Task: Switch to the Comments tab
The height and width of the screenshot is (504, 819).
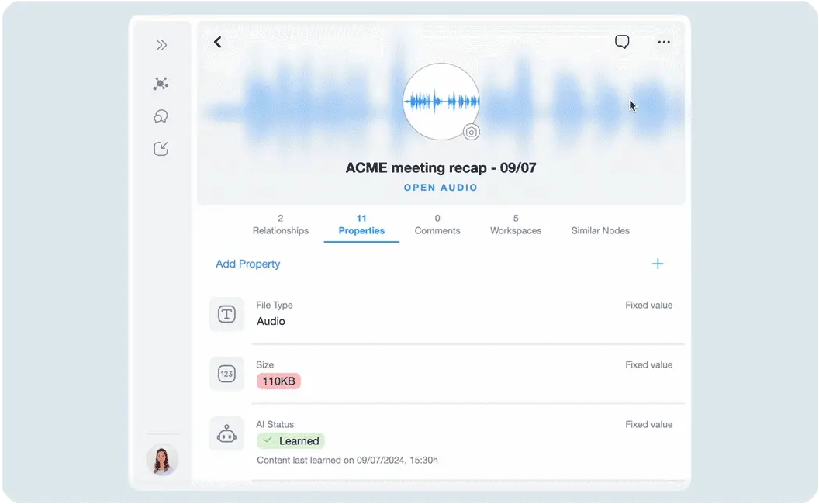Action: (437, 225)
